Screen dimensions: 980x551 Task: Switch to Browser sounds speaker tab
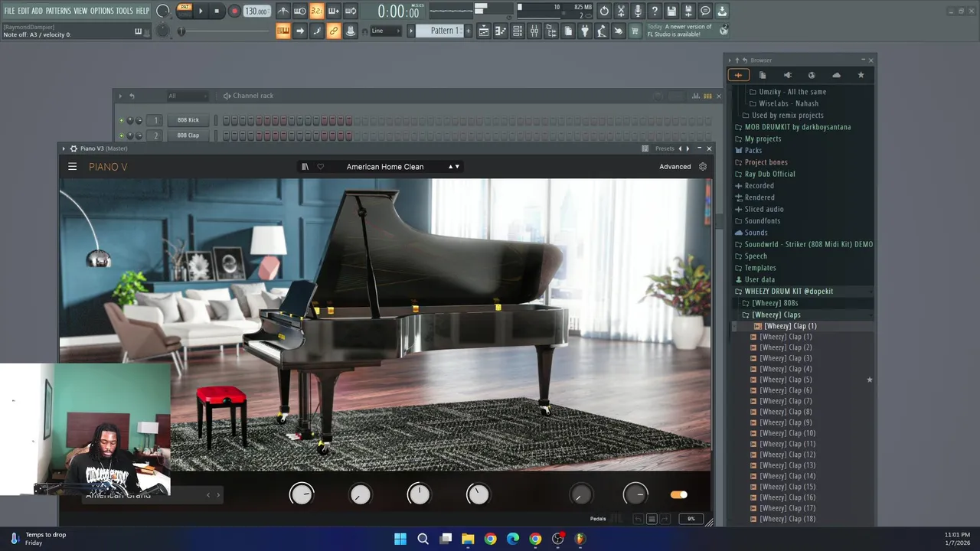pos(787,75)
